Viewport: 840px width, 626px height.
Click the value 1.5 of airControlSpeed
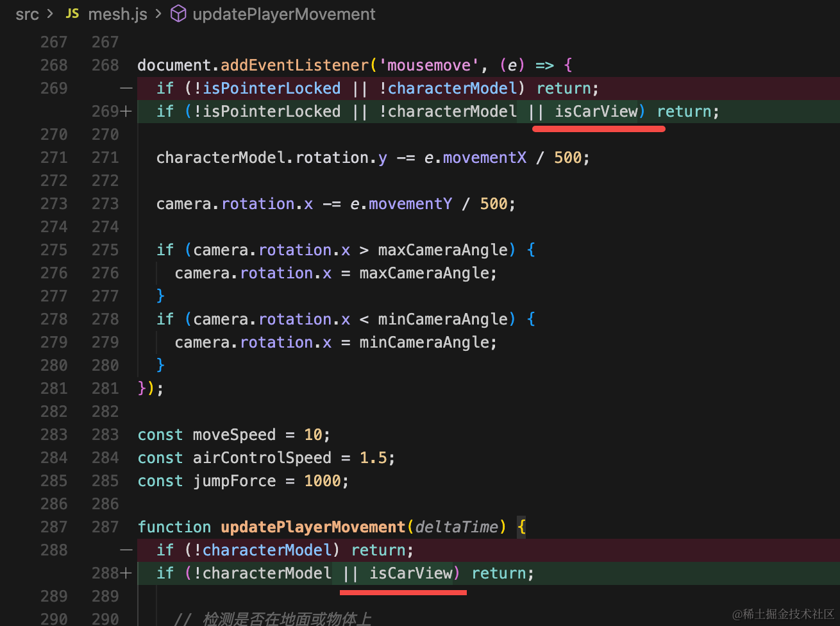point(374,457)
